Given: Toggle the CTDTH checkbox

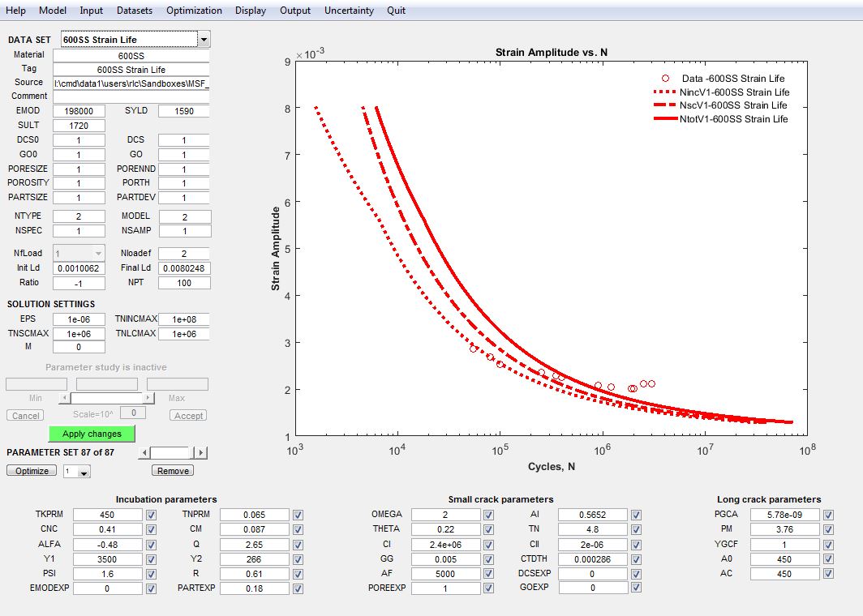Looking at the screenshot, I should pos(635,559).
